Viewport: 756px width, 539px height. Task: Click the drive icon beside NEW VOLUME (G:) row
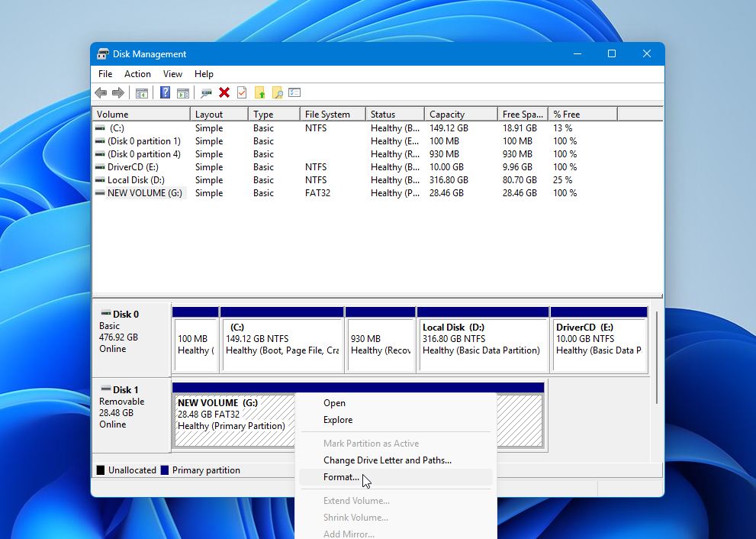coord(100,193)
